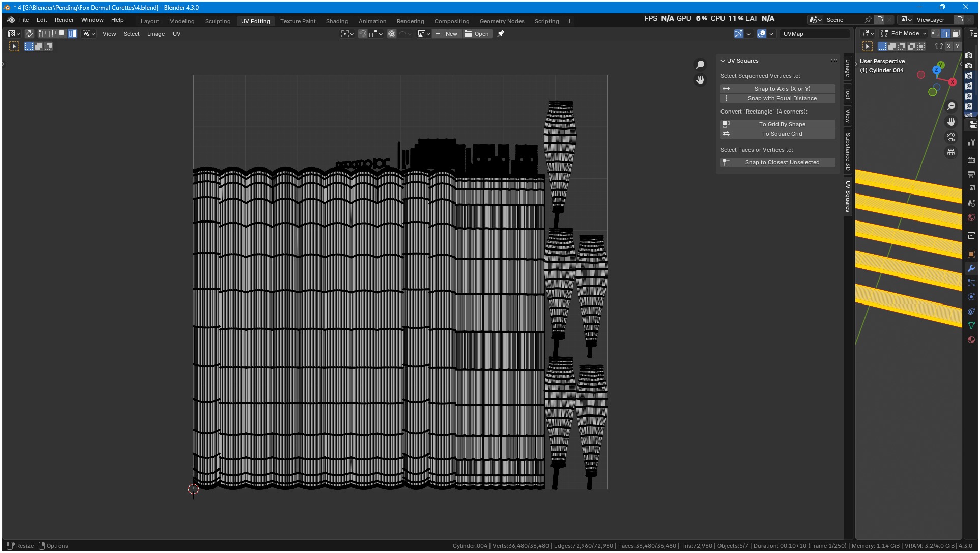Click the 3D viewport camera view icon
The width and height of the screenshot is (980, 553).
[x=950, y=137]
